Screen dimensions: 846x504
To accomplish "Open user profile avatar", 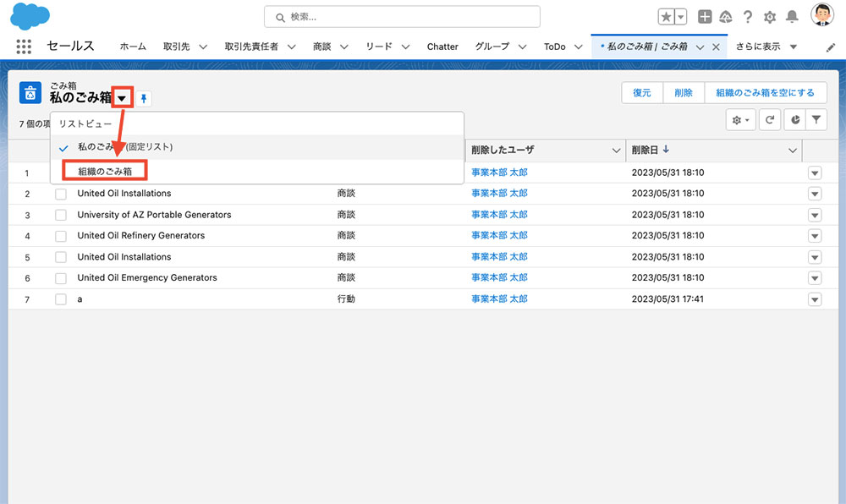I will (822, 14).
